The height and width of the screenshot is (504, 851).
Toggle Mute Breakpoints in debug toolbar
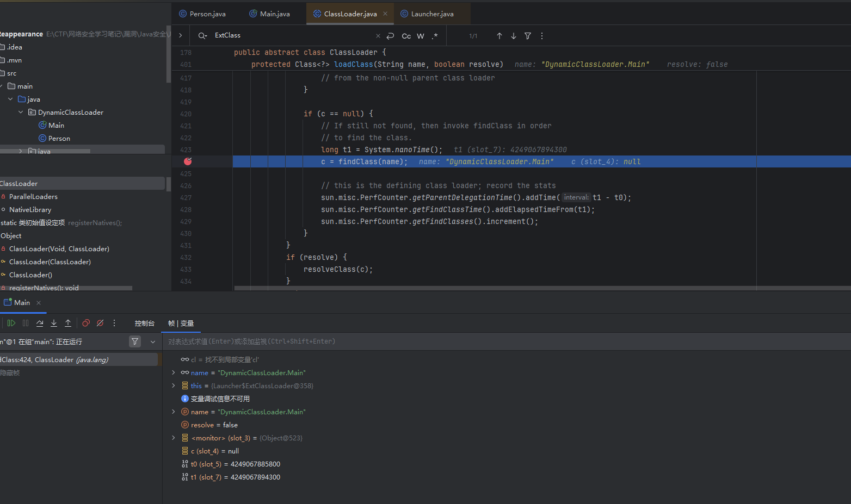[100, 323]
